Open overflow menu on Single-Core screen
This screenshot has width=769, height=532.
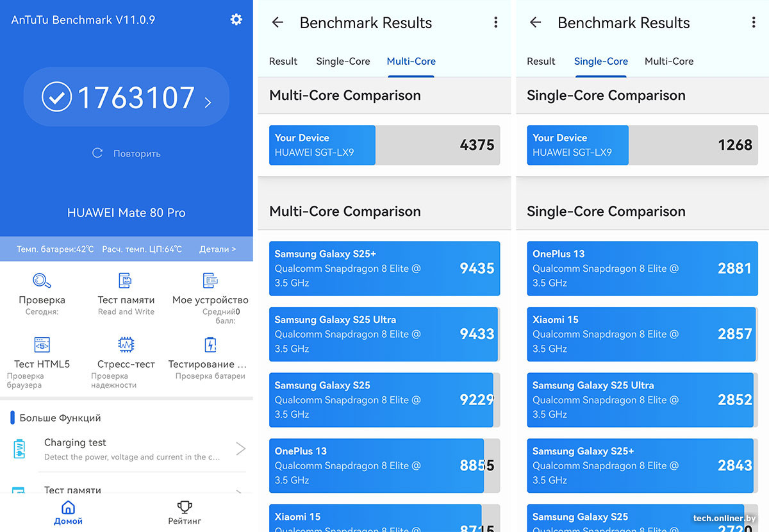pyautogui.click(x=754, y=22)
